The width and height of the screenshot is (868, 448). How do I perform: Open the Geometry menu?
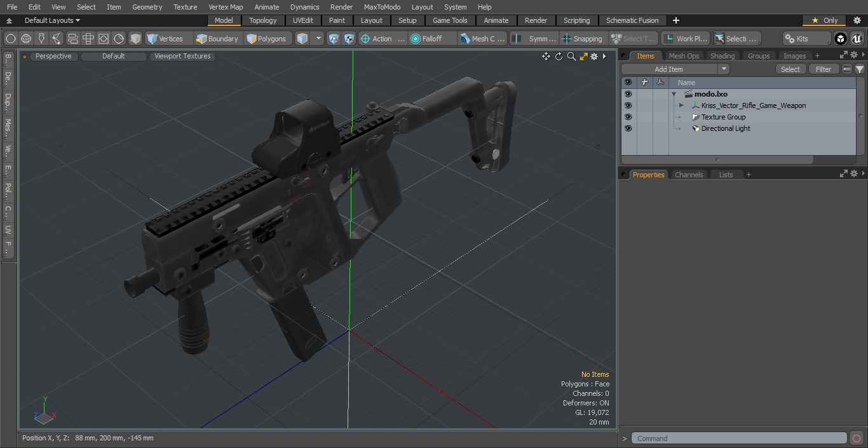pyautogui.click(x=147, y=7)
